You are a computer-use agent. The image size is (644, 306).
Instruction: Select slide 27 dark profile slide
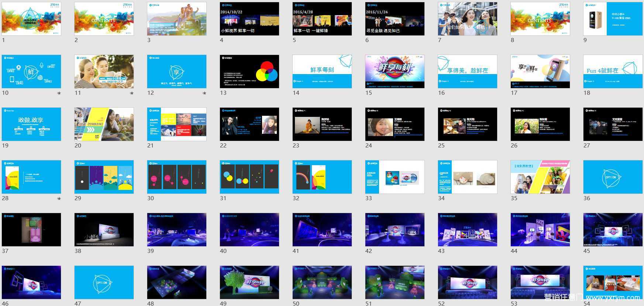click(613, 124)
